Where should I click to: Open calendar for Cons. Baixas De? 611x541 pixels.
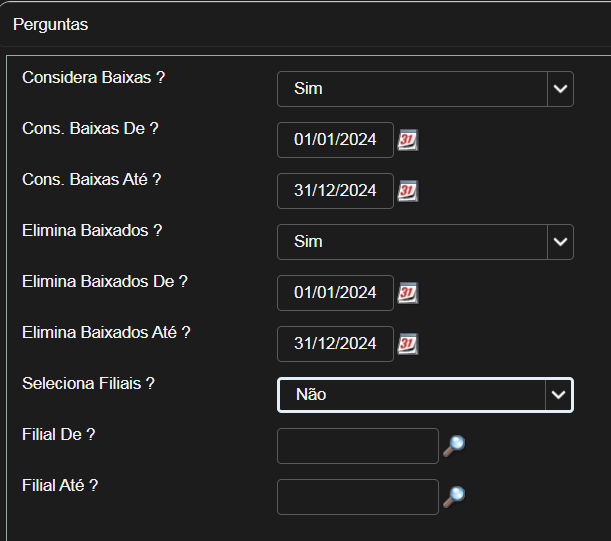pos(408,140)
